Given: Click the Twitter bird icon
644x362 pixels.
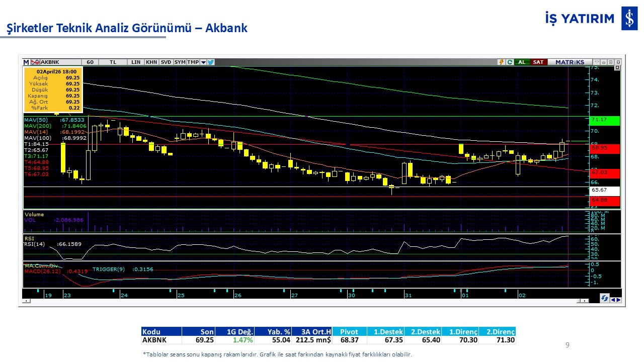Looking at the screenshot, I should [x=211, y=62].
